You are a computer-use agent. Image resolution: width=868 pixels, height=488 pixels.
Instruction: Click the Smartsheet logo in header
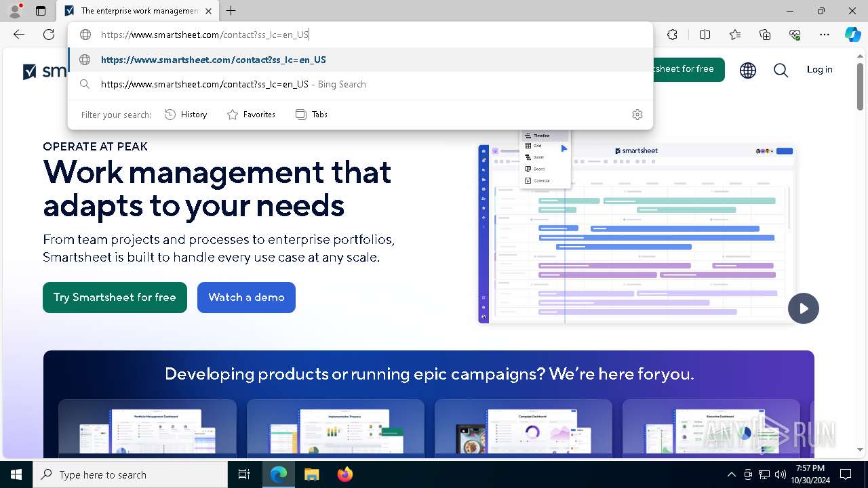[x=45, y=70]
